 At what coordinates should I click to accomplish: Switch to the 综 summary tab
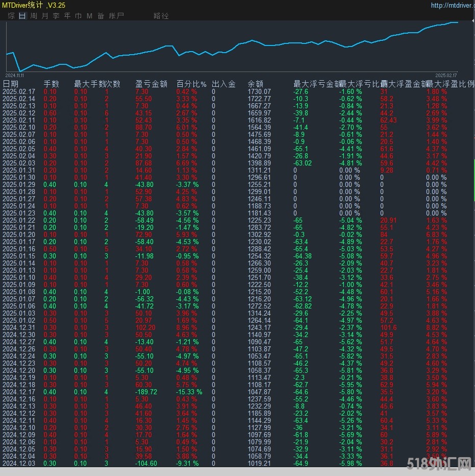point(11,16)
